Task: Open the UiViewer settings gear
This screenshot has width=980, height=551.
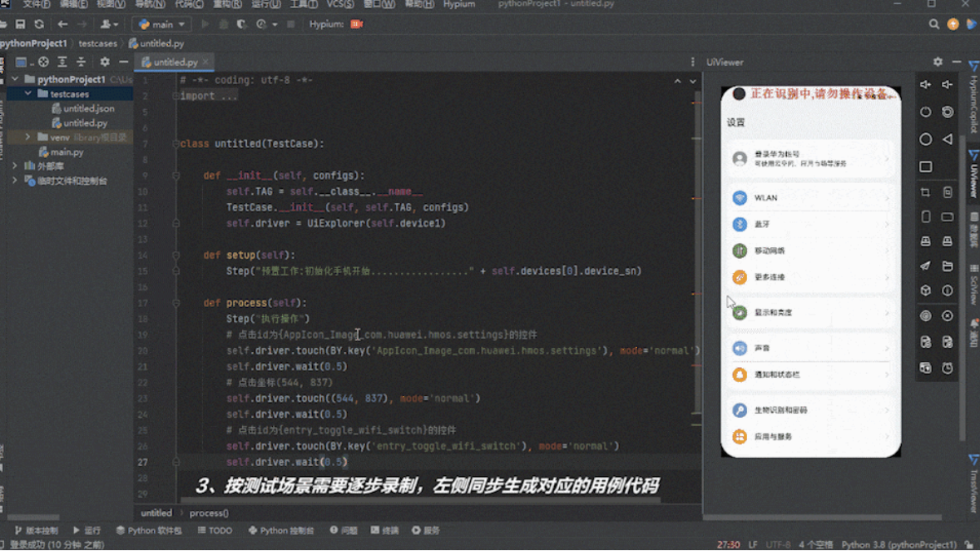Action: tap(938, 62)
